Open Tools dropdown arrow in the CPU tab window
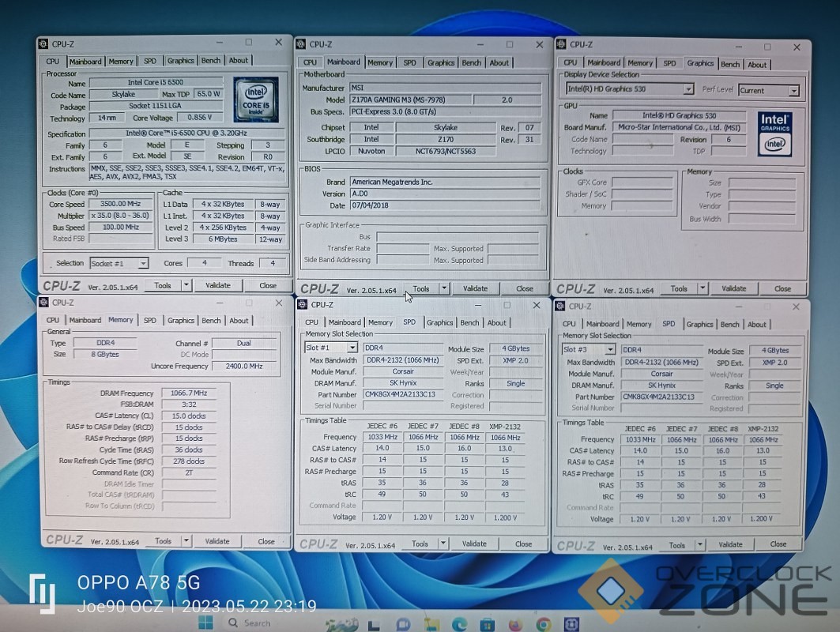This screenshot has height=632, width=840. point(186,285)
